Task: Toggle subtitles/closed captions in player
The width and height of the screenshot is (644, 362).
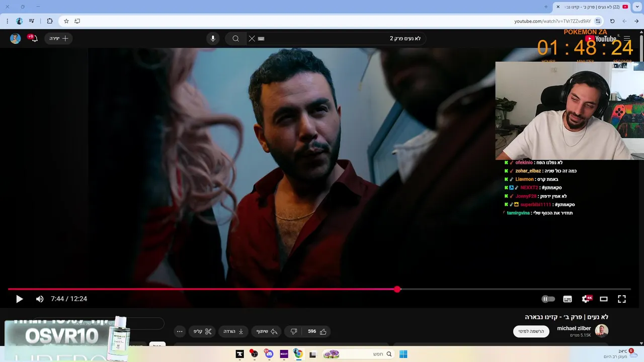Action: (x=568, y=299)
